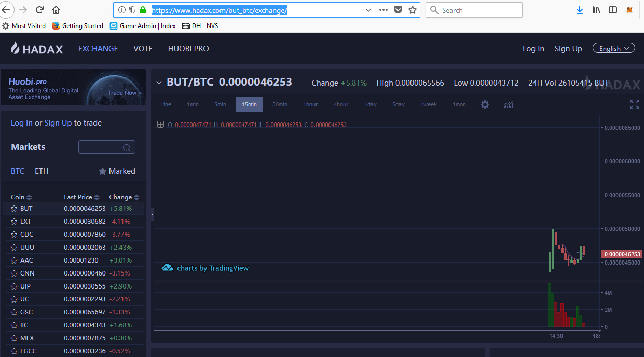Open site information icon in address bar
Screen dimensions: 644x357
122,10
